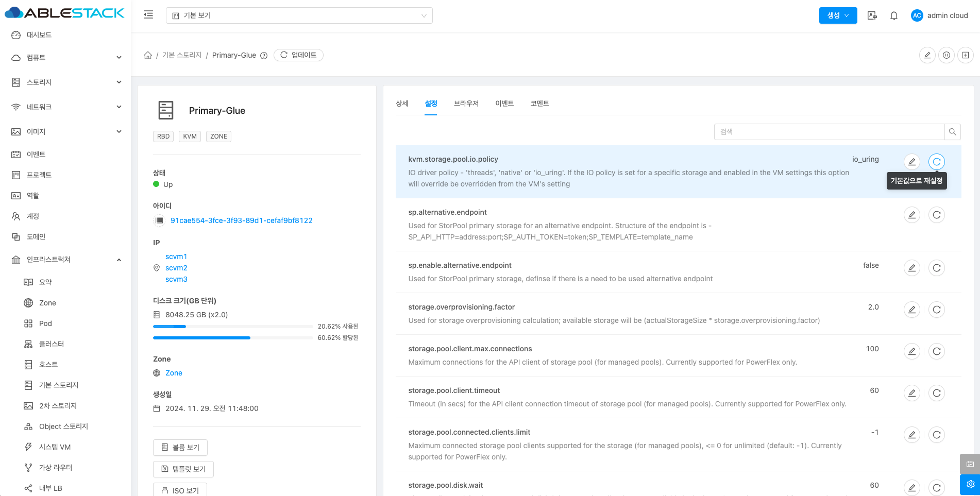The width and height of the screenshot is (980, 496).
Task: Open the notifications bell
Action: click(894, 15)
